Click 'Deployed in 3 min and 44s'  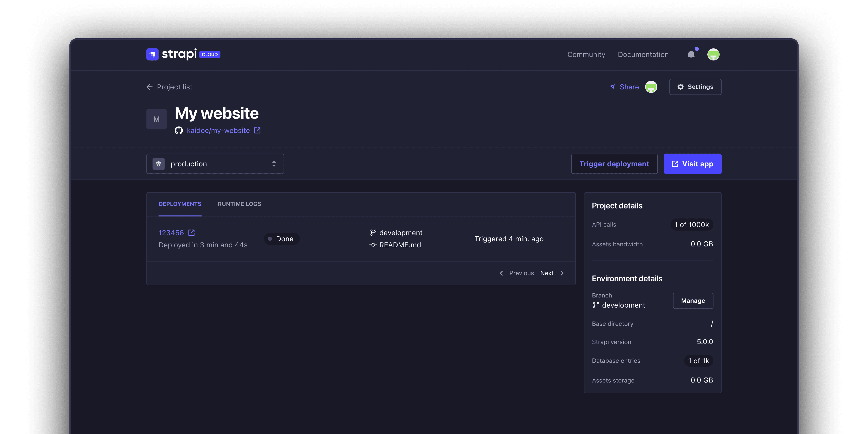203,245
